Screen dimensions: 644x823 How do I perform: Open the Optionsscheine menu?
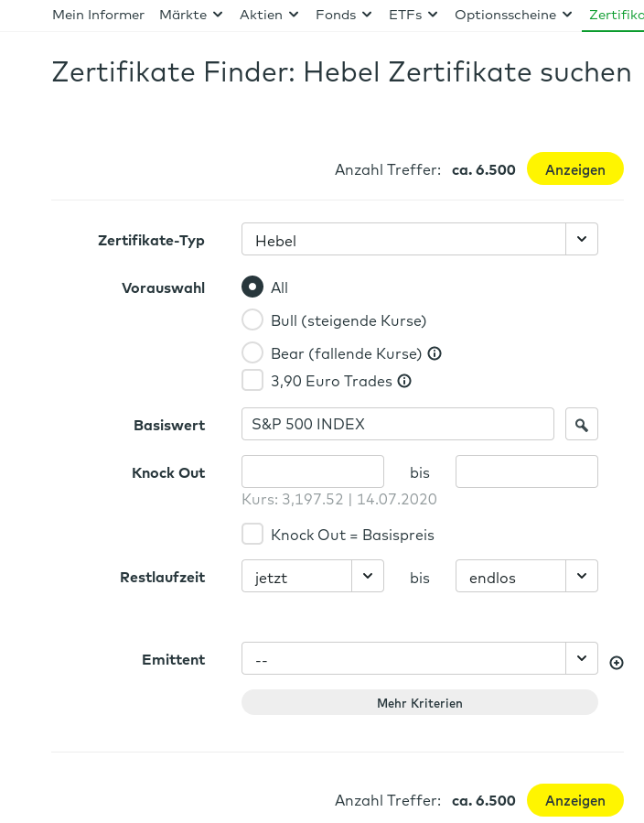pyautogui.click(x=512, y=15)
